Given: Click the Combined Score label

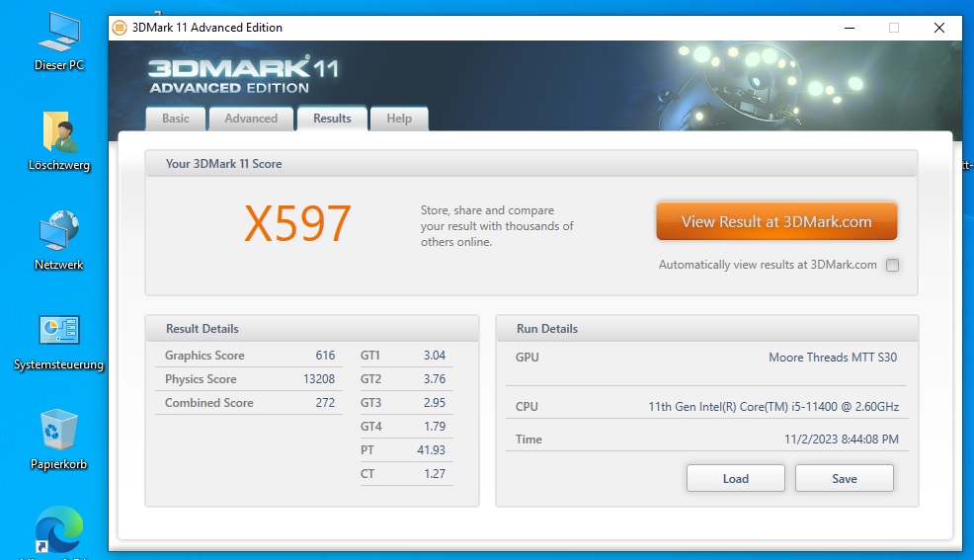Looking at the screenshot, I should point(208,402).
